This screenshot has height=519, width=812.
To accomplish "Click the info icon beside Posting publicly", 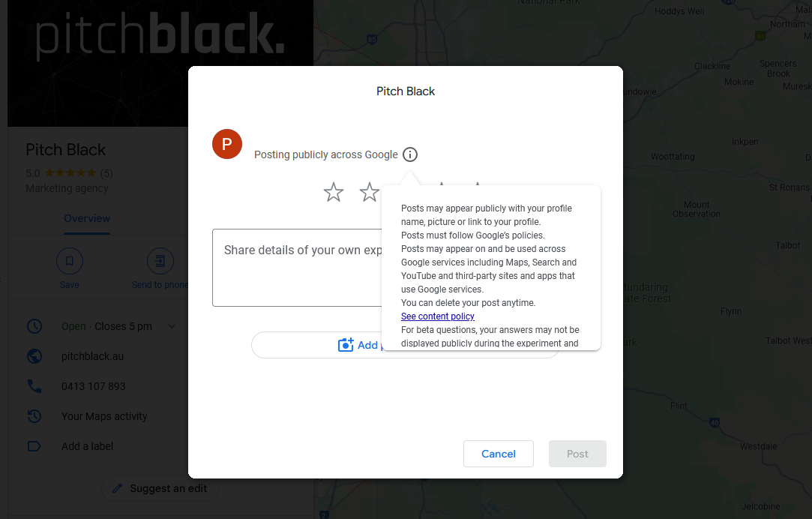I will point(409,154).
